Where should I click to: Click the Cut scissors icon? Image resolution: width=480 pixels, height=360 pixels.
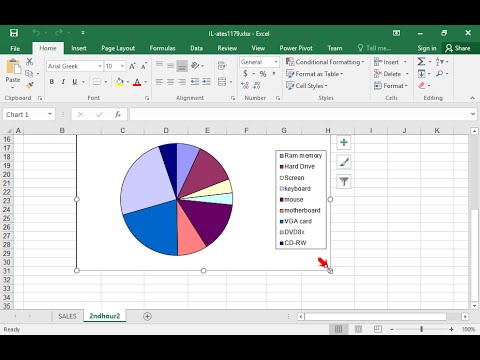[30, 61]
